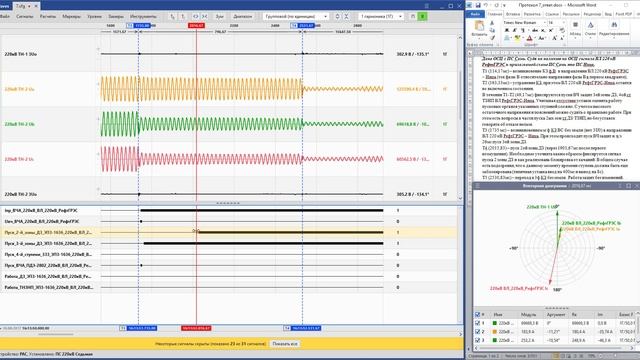640x360 pixels.
Task: Click the Paste clipboard icon in Word
Action: (479, 26)
